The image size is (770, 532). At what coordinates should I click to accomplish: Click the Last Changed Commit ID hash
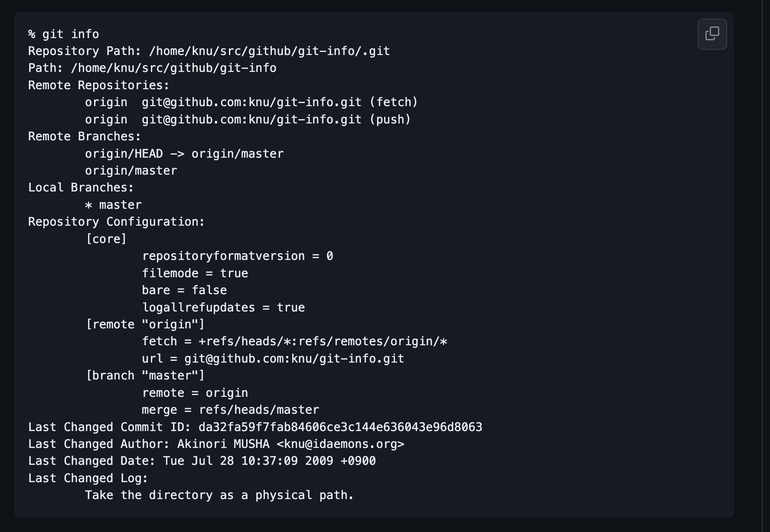[340, 427]
